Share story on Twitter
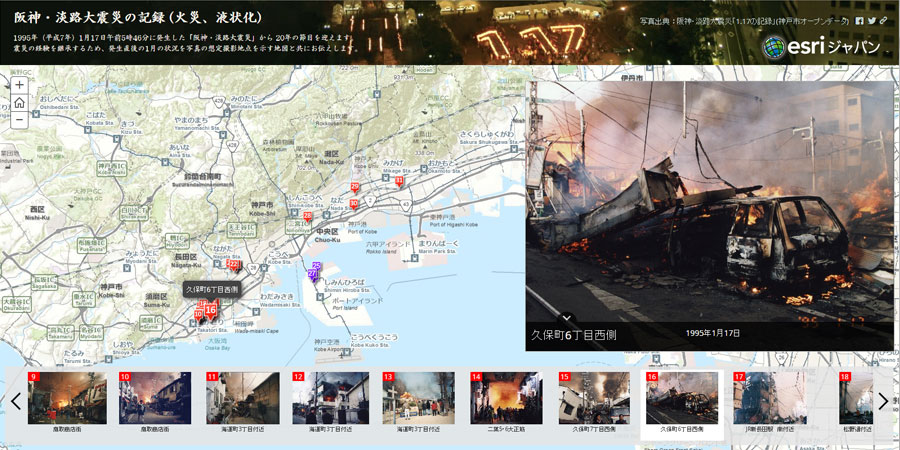900x450 pixels. pyautogui.click(x=871, y=21)
